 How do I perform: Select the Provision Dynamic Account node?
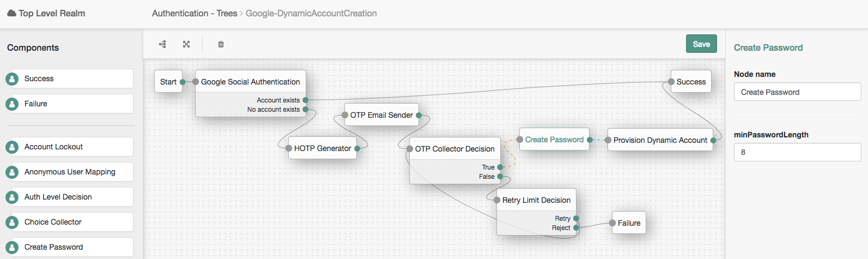tap(660, 140)
